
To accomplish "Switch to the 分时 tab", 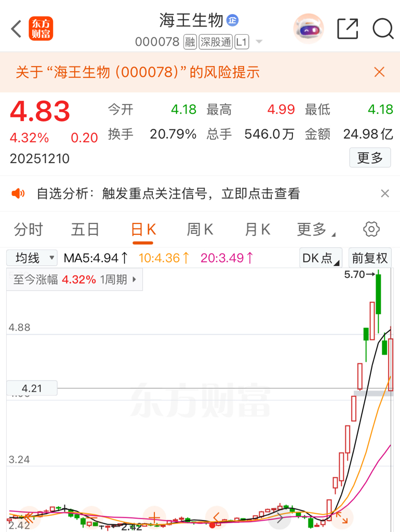I will [x=29, y=229].
